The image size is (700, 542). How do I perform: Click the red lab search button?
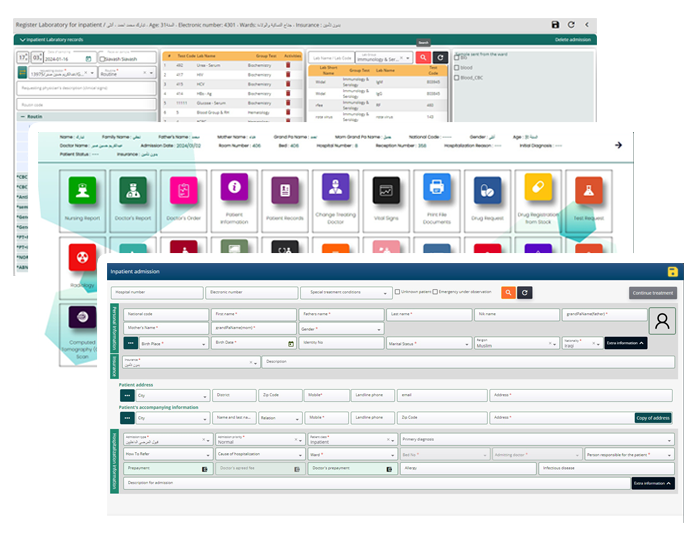pyautogui.click(x=423, y=57)
